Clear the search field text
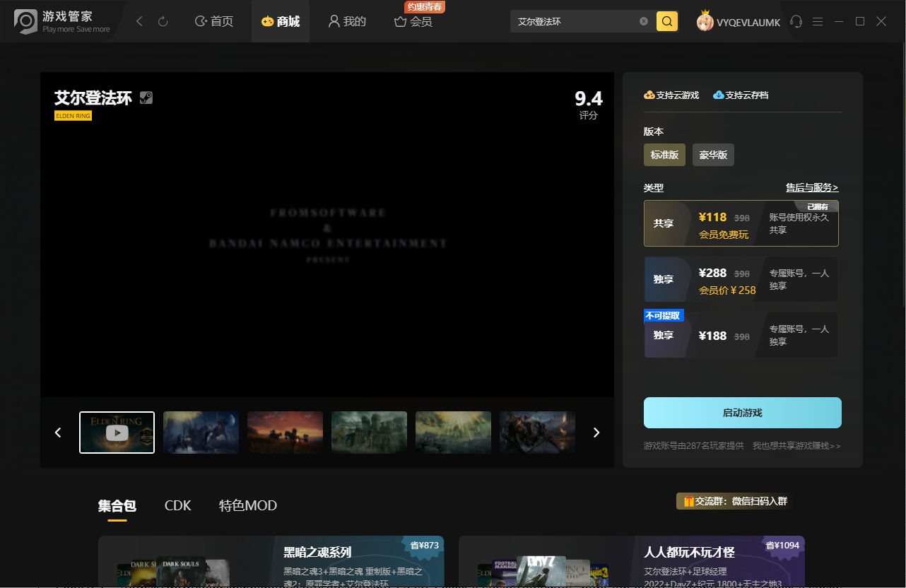Viewport: 906px width, 588px height. [x=644, y=21]
